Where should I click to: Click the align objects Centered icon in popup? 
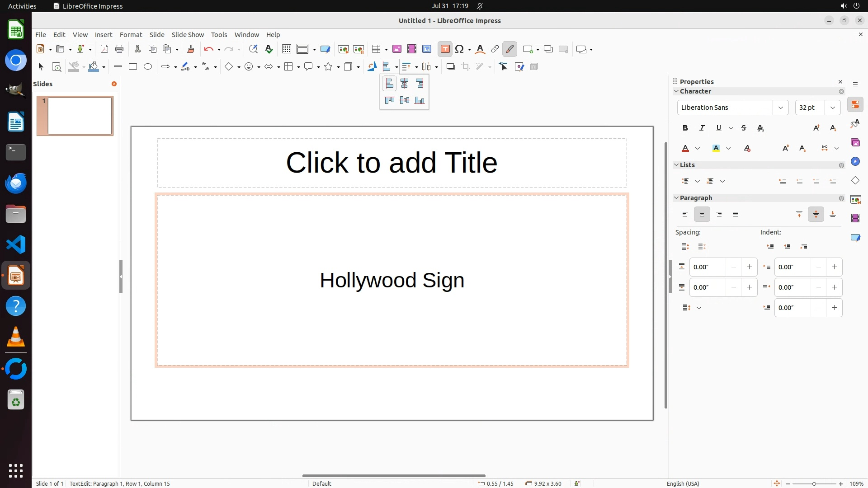coord(405,84)
